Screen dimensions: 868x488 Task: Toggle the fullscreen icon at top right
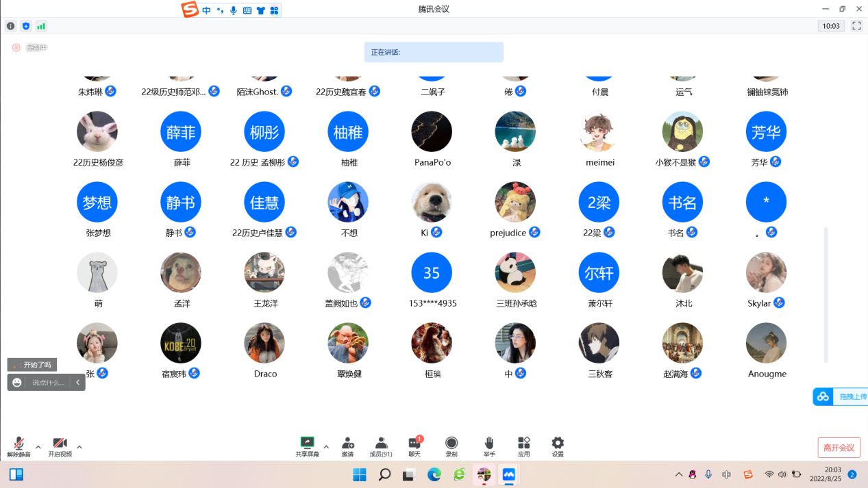[856, 26]
